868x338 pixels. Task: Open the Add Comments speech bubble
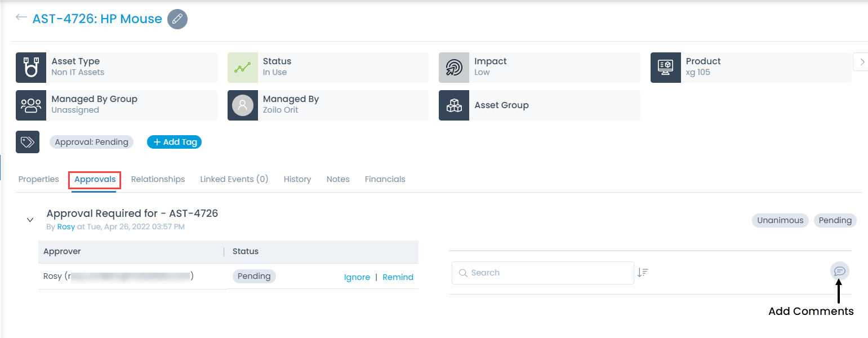tap(839, 272)
